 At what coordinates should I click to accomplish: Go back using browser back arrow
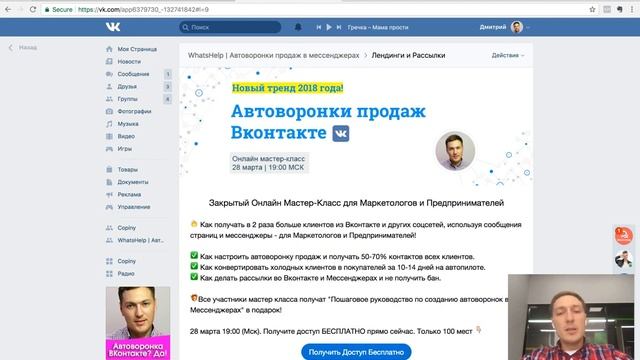8,9
